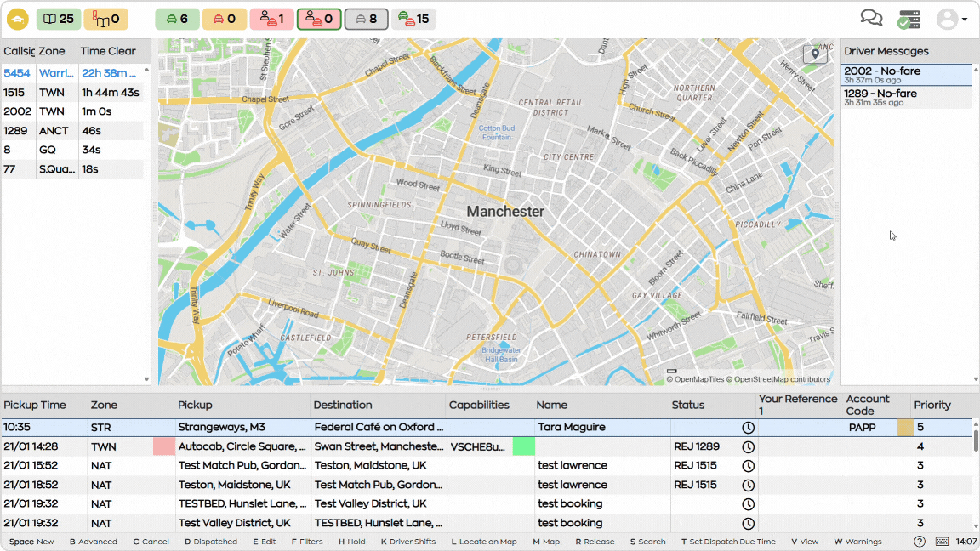
Task: Select callsign 1515 row
Action: (72, 93)
